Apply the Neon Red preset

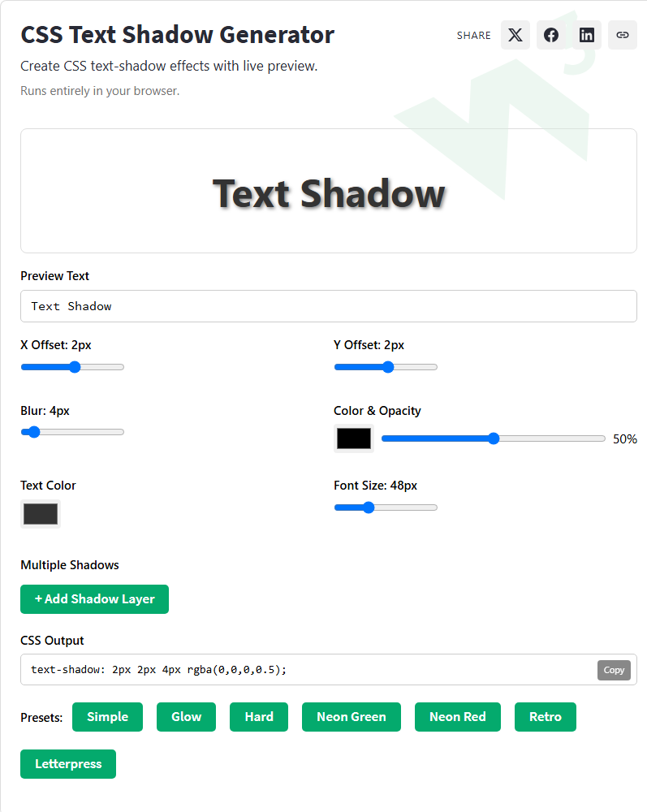click(458, 717)
